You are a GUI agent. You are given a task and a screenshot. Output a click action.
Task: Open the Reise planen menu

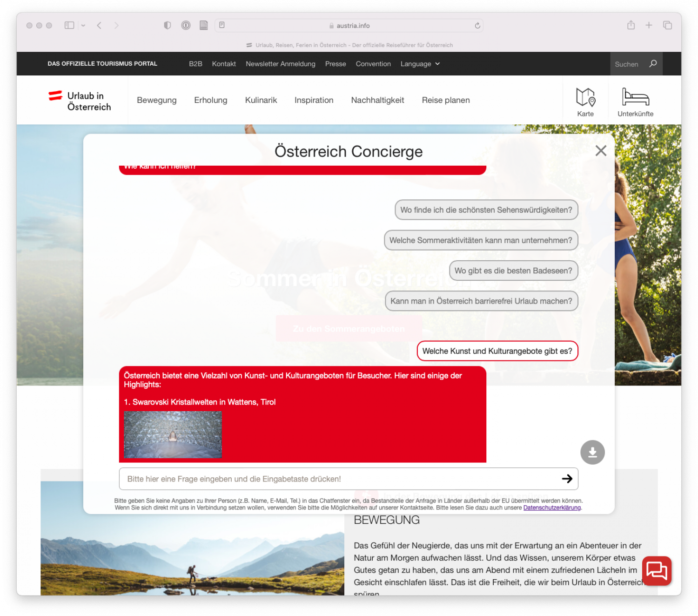point(446,100)
